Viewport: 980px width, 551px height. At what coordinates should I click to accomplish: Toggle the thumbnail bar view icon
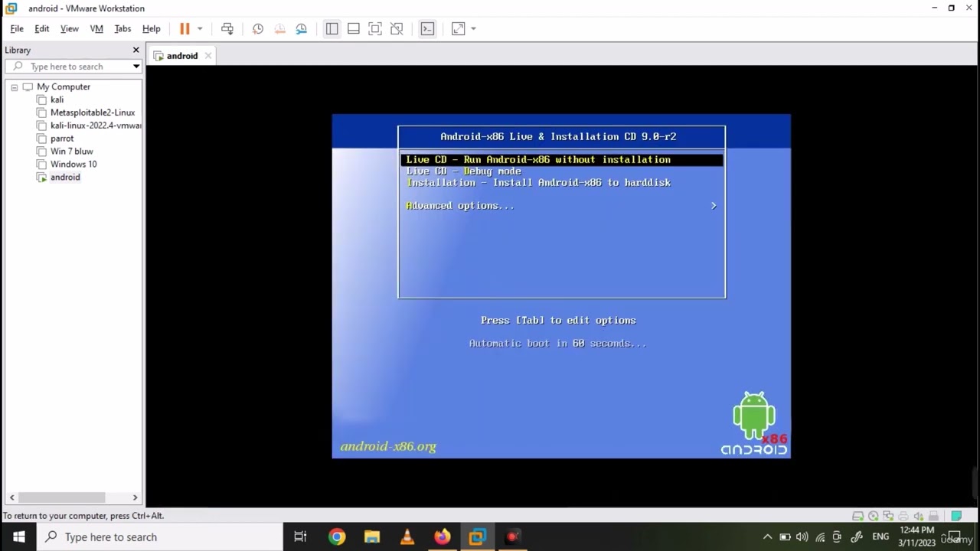point(353,28)
